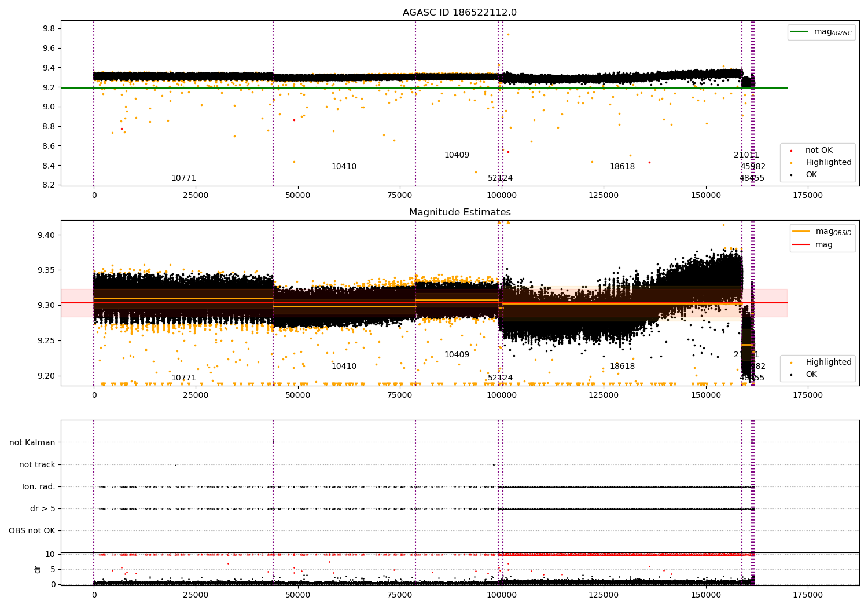
Task: Select the 'not OK' legend entry
Action: (x=819, y=151)
